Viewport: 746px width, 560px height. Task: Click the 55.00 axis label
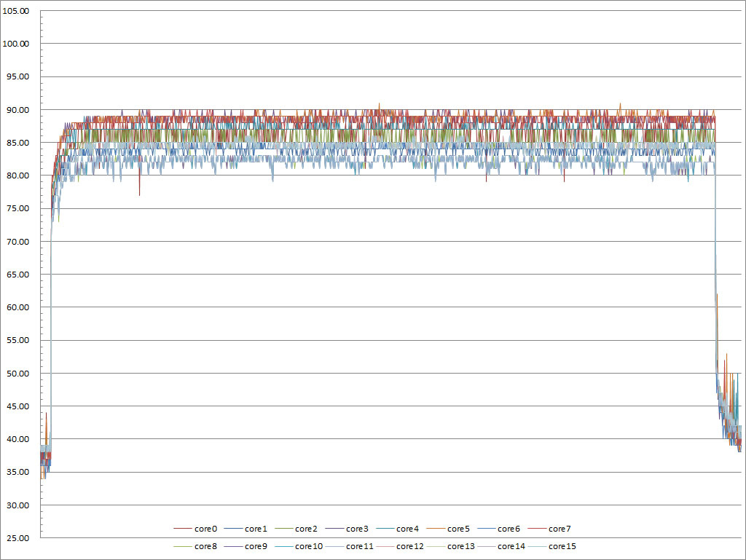[x=17, y=340]
